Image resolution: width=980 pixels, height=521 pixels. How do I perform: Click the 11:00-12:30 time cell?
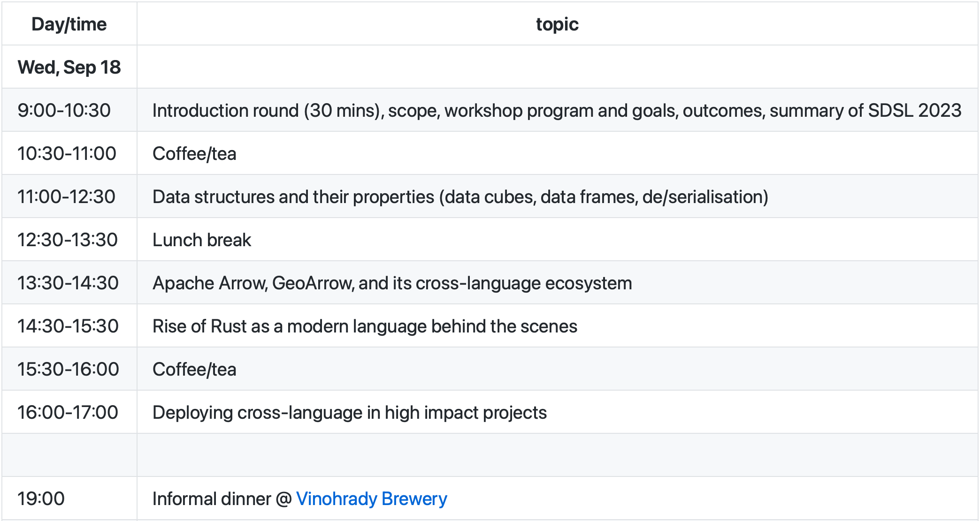point(66,196)
